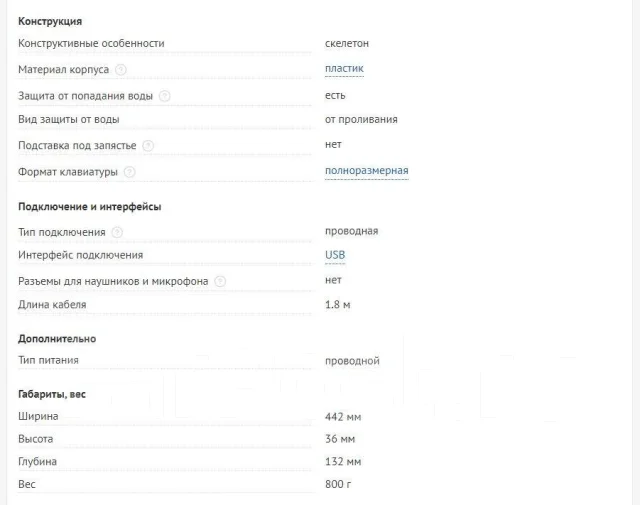Open help icon next to Материал корпуса
The width and height of the screenshot is (640, 505).
[x=121, y=70]
